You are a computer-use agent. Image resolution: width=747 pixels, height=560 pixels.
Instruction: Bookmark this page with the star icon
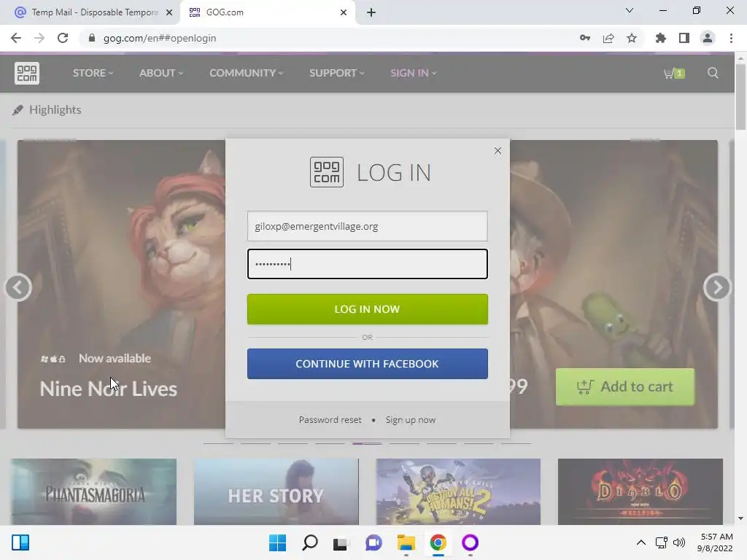[x=632, y=38]
